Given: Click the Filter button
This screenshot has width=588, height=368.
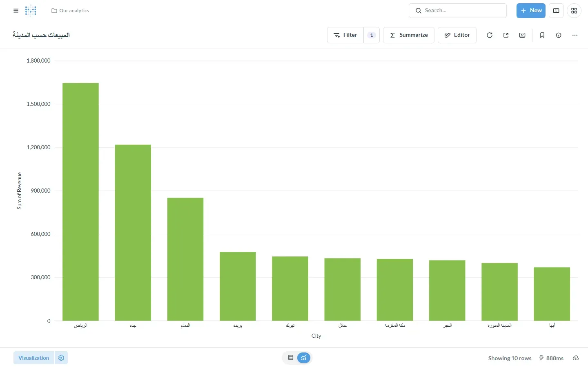Looking at the screenshot, I should 345,35.
